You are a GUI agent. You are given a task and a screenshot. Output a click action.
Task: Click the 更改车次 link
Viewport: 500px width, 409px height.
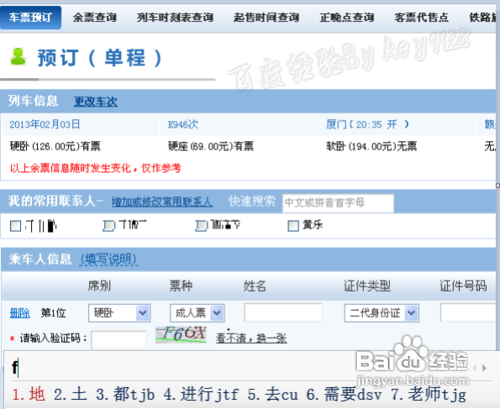click(96, 101)
